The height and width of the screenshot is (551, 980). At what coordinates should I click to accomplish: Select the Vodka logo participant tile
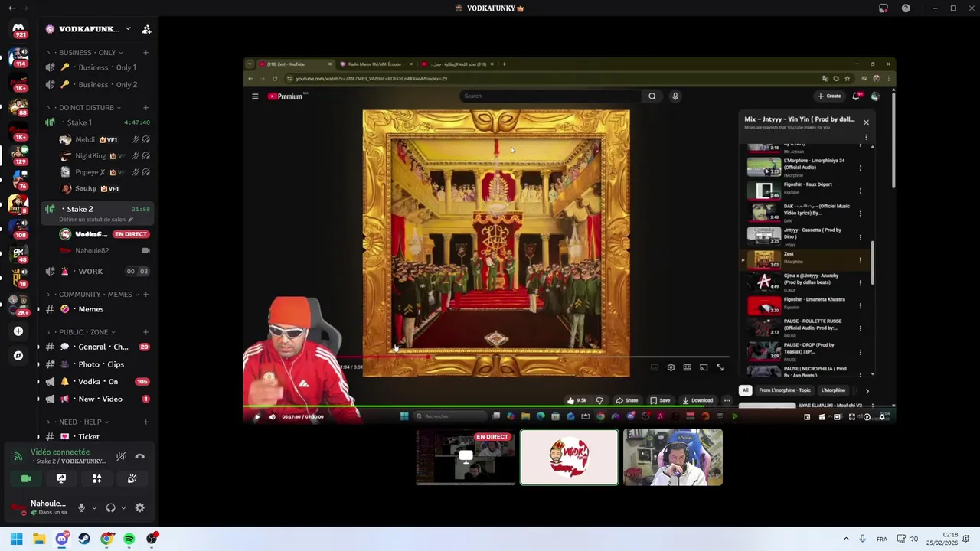pos(569,457)
